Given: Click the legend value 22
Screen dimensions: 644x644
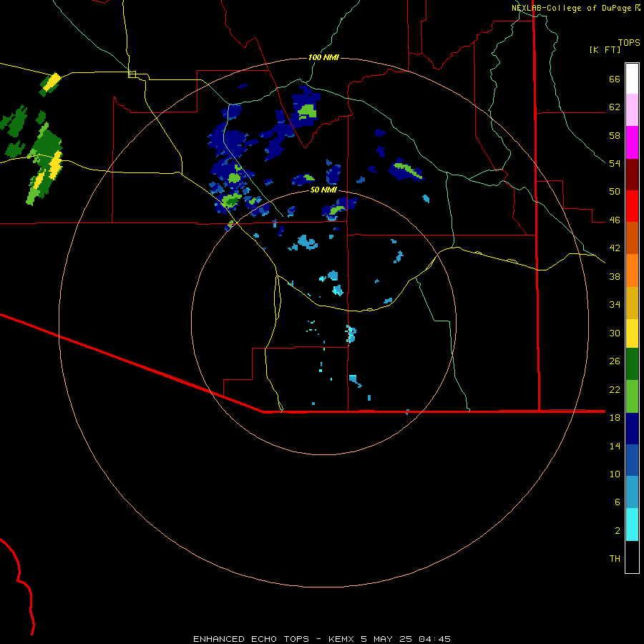Looking at the screenshot, I should click(x=615, y=389).
